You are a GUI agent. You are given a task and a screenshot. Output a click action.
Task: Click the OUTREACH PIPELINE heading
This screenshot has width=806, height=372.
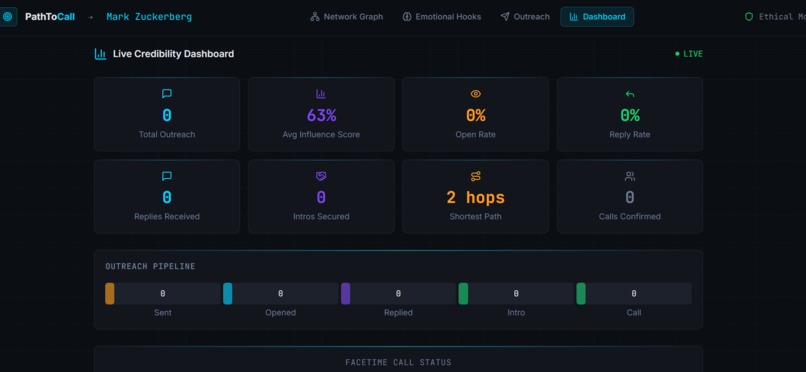point(150,267)
